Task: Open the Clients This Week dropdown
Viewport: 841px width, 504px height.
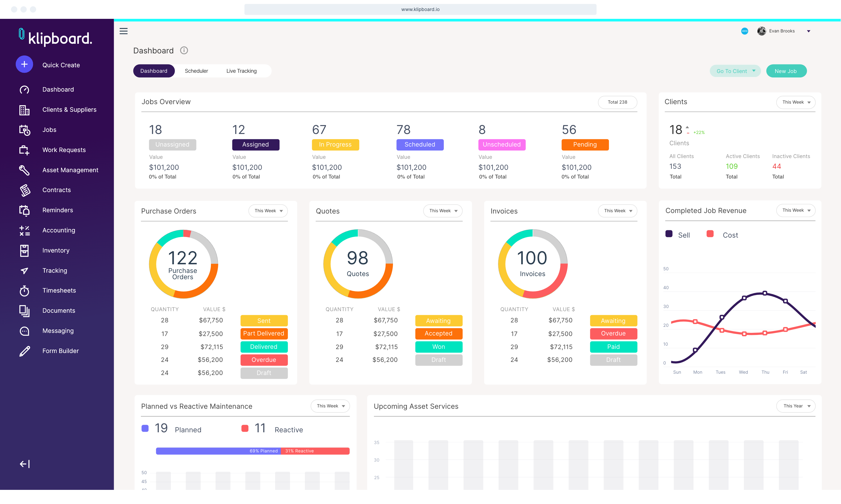Action: [x=795, y=102]
